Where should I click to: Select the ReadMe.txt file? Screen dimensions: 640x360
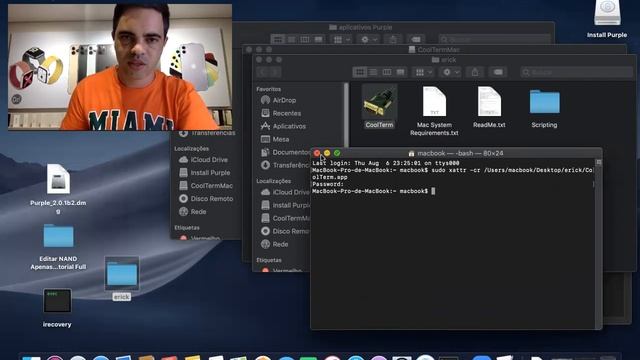pos(489,107)
